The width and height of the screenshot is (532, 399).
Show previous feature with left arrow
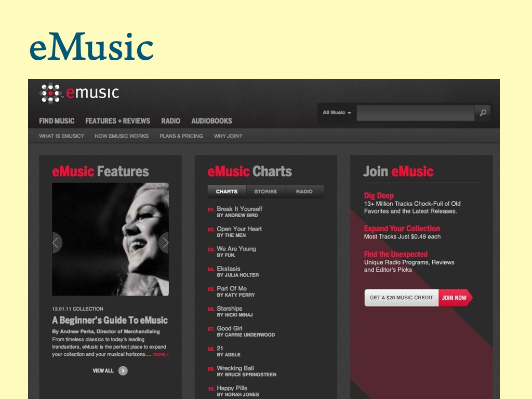click(x=57, y=243)
